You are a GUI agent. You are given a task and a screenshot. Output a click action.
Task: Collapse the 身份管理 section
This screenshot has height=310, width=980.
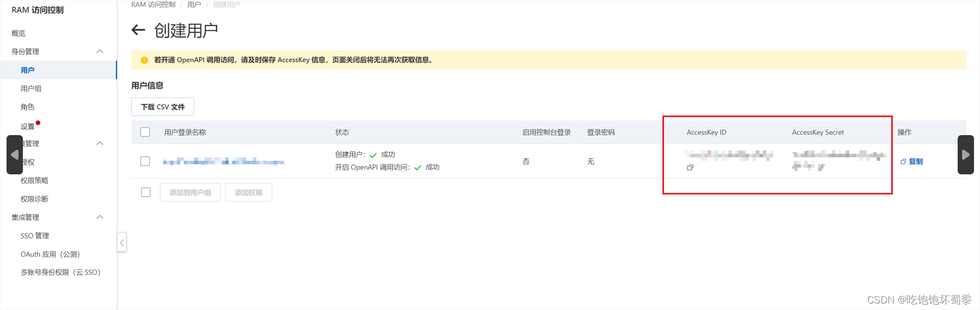tap(100, 51)
